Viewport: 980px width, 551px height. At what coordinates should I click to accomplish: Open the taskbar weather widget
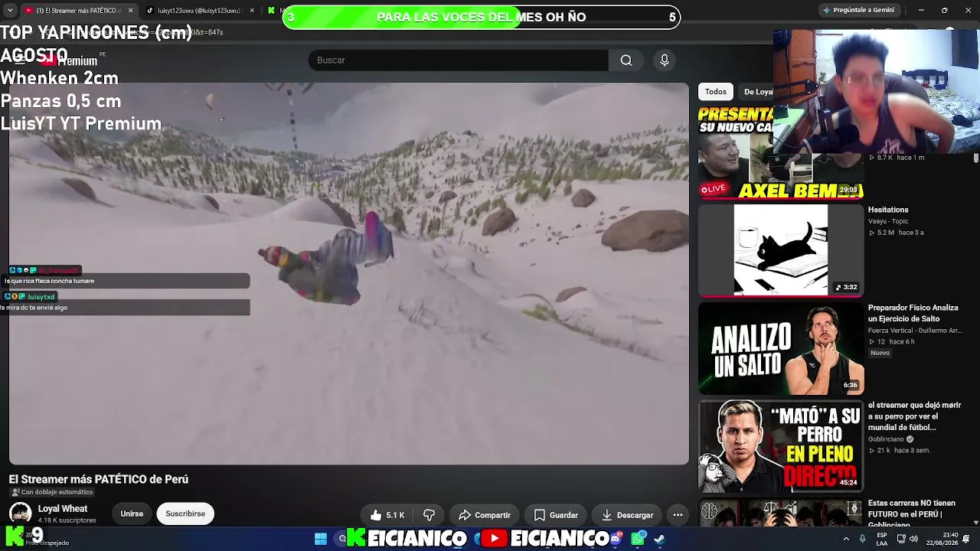37,539
